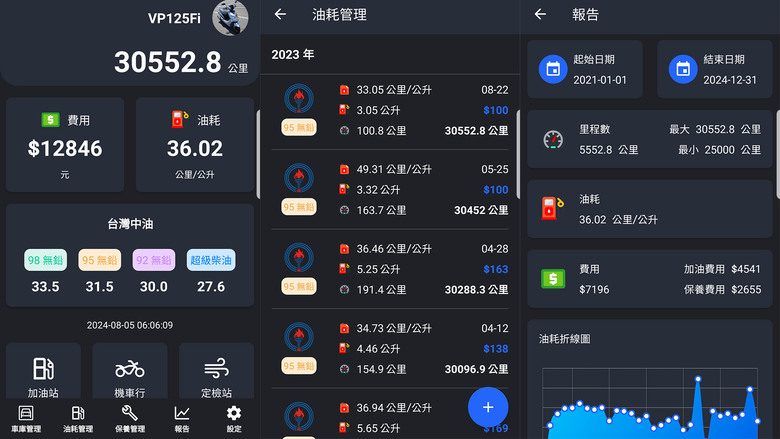Open the 設定 settings tab
The height and width of the screenshot is (439, 780).
pos(234,419)
